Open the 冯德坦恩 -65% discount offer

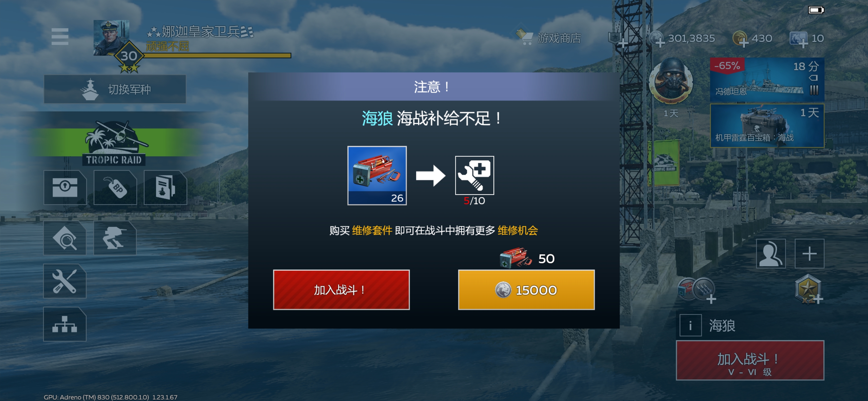tap(767, 80)
